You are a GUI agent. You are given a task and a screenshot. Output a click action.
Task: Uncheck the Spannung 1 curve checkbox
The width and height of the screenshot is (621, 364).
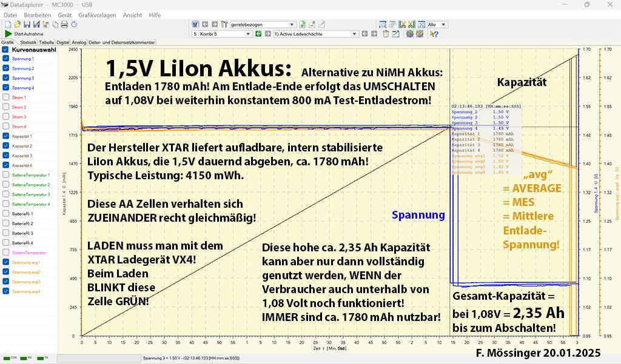[x=6, y=59]
